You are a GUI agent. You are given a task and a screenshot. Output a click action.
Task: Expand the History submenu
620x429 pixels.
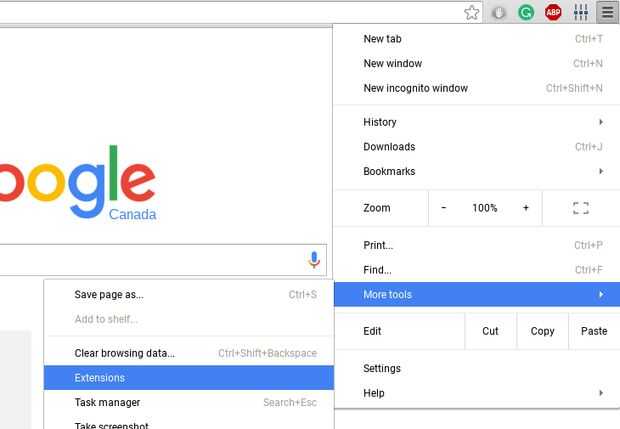click(x=482, y=122)
